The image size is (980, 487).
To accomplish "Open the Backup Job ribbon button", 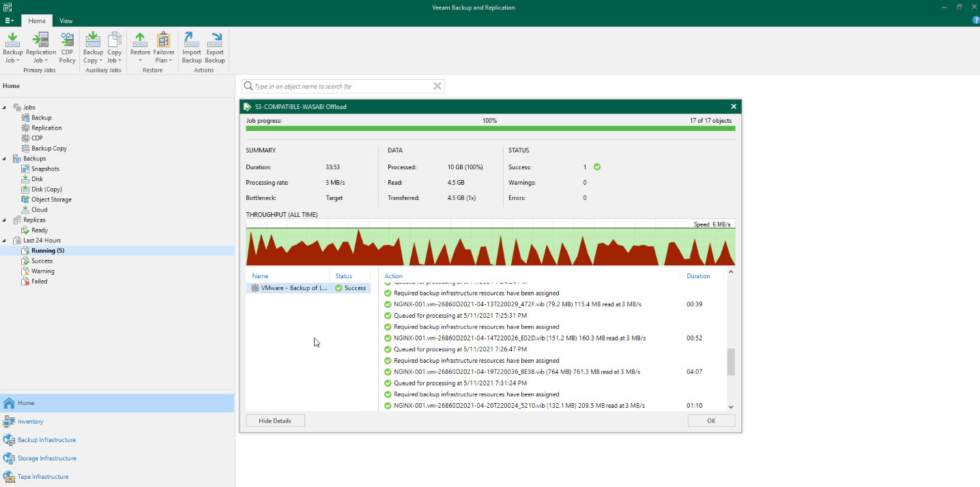I will pos(12,47).
